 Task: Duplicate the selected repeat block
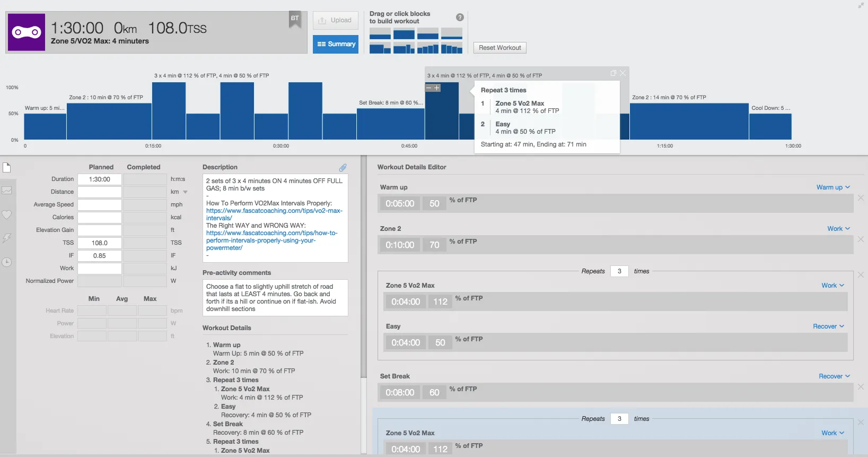[x=613, y=73]
